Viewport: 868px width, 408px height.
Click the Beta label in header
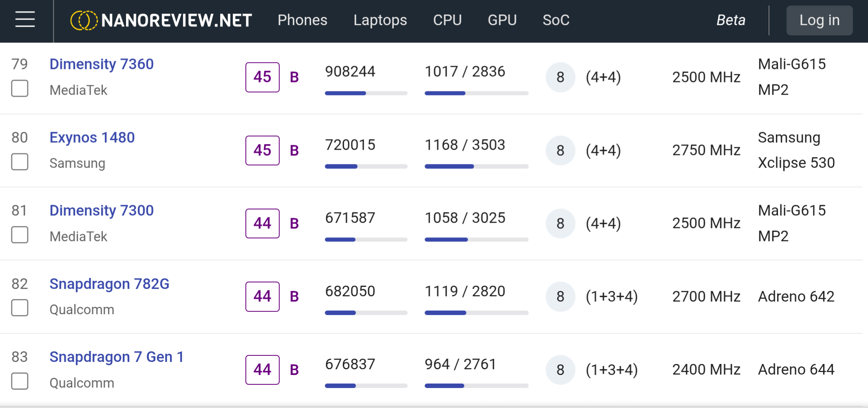731,20
